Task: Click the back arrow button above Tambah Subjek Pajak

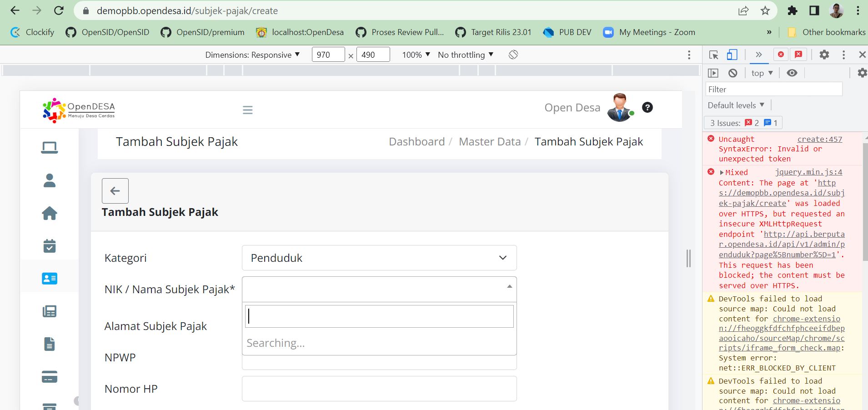Action: [115, 190]
